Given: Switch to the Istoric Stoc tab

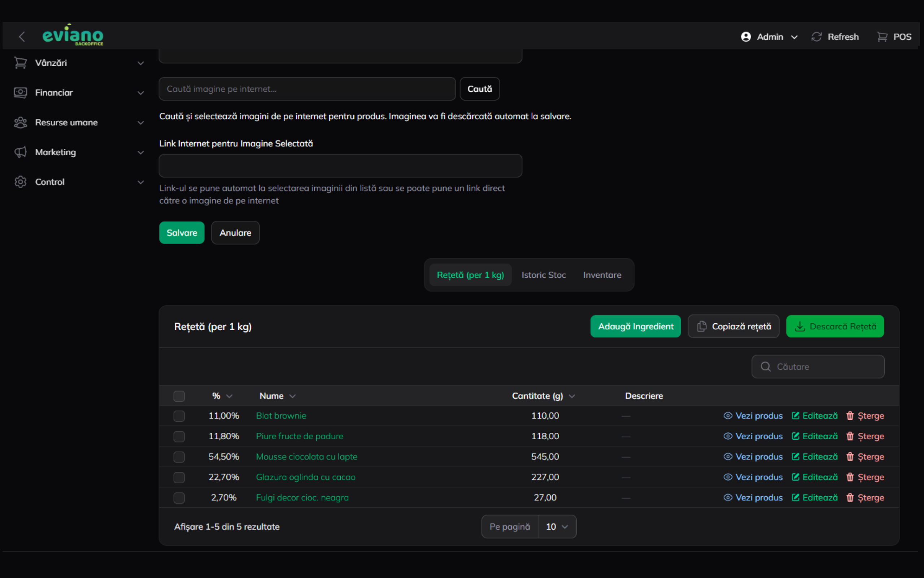Looking at the screenshot, I should click(543, 275).
